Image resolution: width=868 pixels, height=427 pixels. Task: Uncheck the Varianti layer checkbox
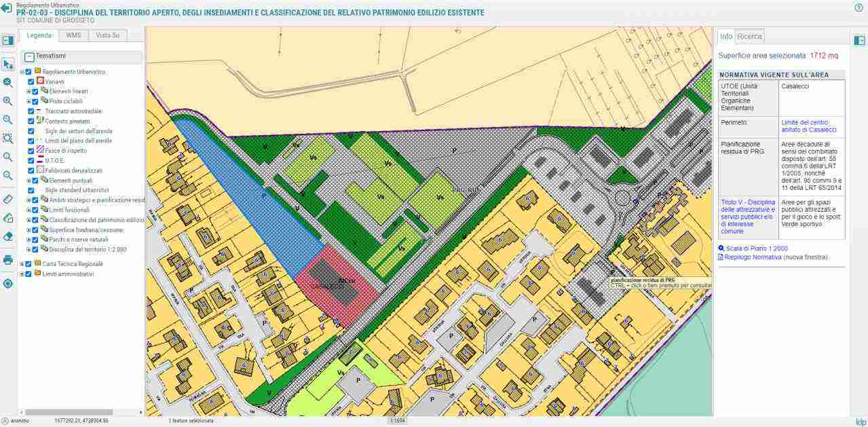[31, 81]
